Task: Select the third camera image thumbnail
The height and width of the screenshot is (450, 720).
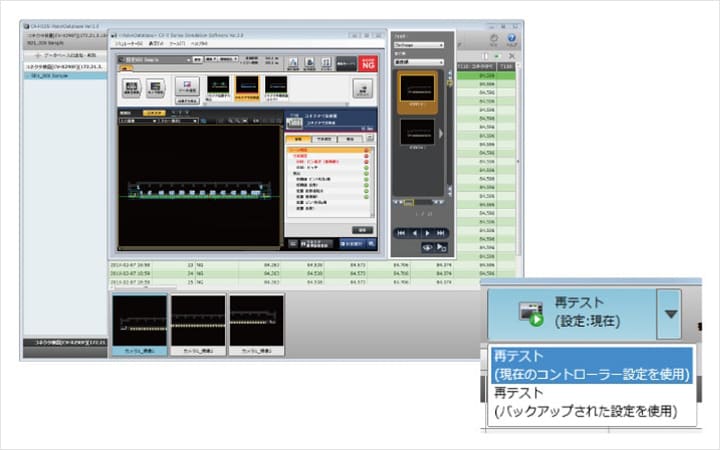Action: 256,322
